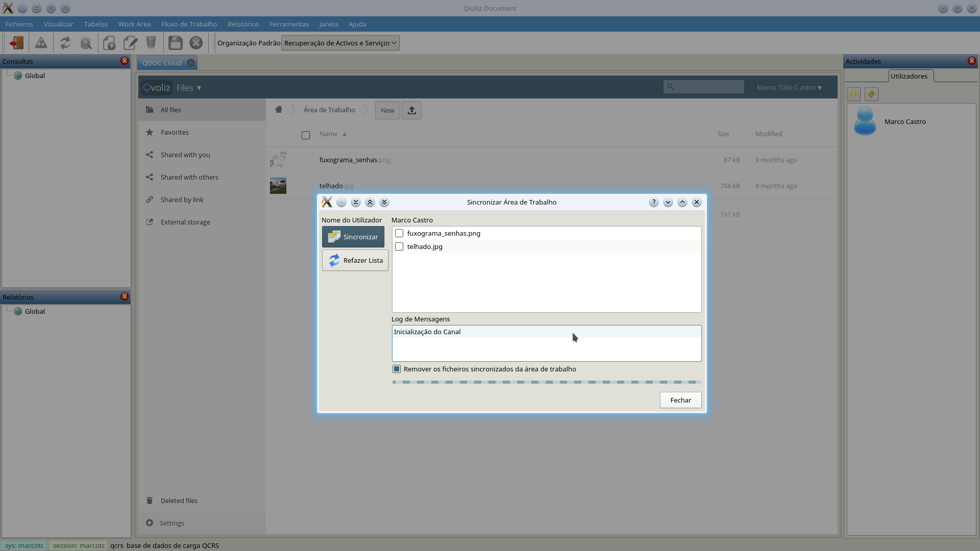980x551 pixels.
Task: Toggle Remover os ficheiros sincronizados checkbox
Action: click(397, 369)
